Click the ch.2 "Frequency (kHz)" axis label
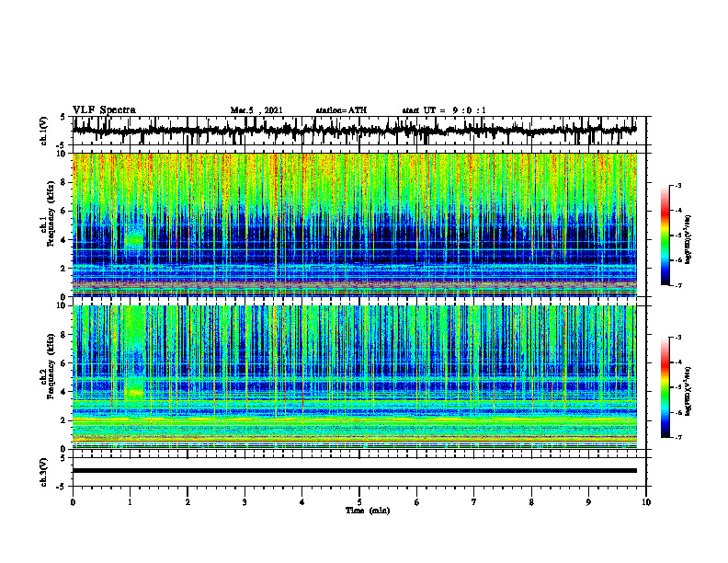This screenshot has height=563, width=728. pyautogui.click(x=51, y=366)
